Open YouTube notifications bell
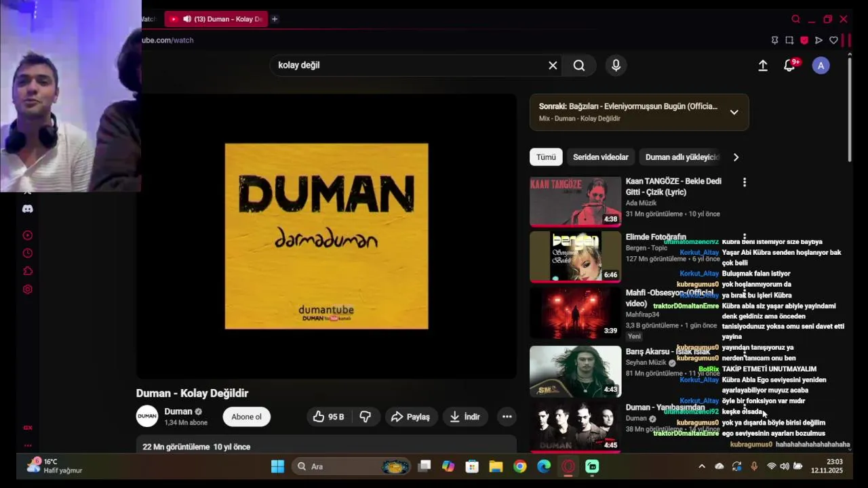Screen dimensions: 868x488 point(789,66)
